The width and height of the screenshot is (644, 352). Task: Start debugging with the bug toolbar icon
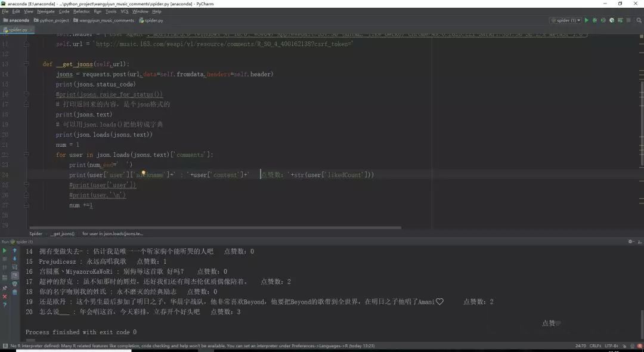(595, 20)
